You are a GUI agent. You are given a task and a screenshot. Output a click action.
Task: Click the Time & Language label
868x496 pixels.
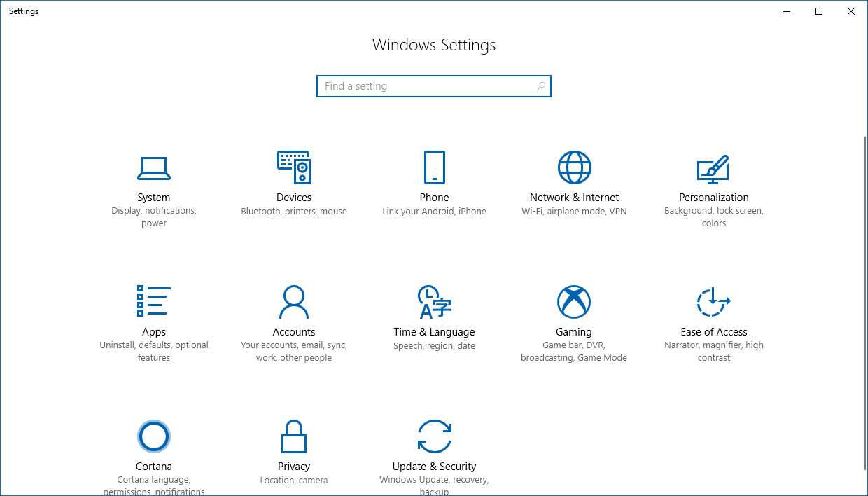pos(434,332)
